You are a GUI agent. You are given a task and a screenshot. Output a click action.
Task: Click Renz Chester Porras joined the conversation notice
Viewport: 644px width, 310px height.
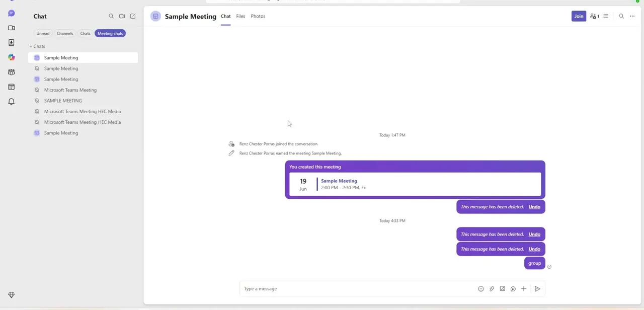tap(279, 144)
